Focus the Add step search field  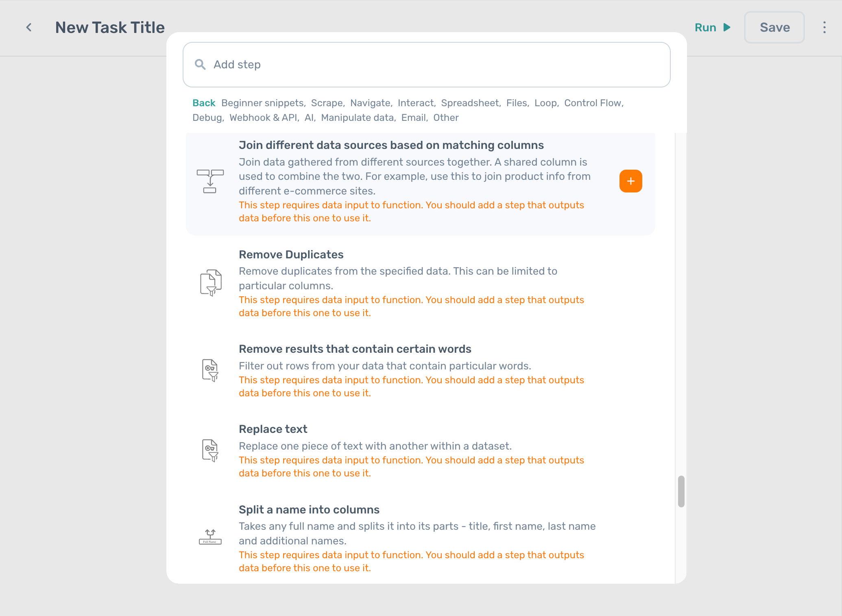tap(427, 65)
